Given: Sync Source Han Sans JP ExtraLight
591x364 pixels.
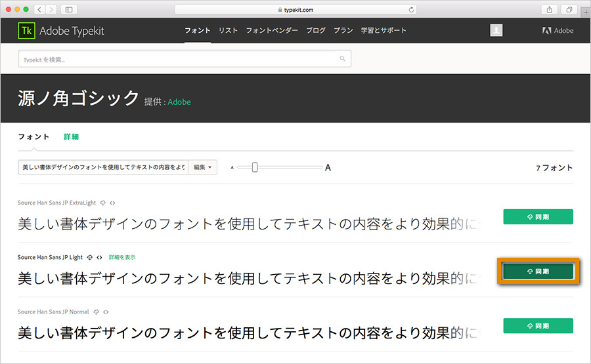Looking at the screenshot, I should pyautogui.click(x=538, y=217).
